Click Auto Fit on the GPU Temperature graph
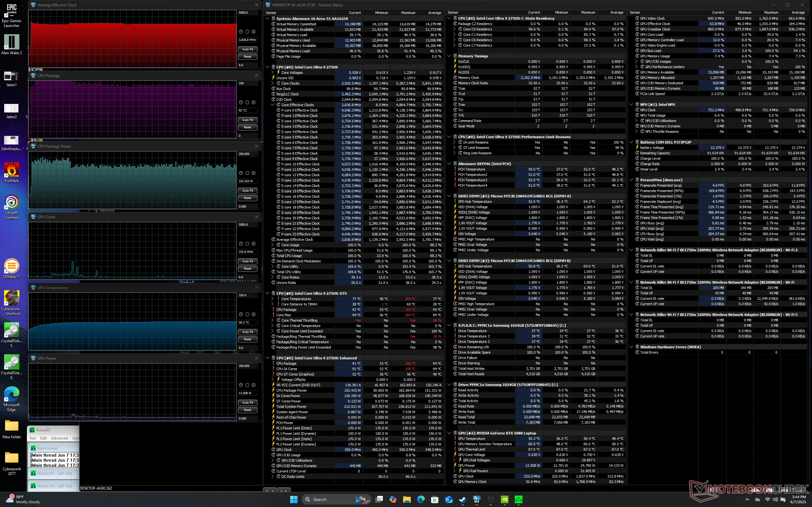 pos(247,332)
